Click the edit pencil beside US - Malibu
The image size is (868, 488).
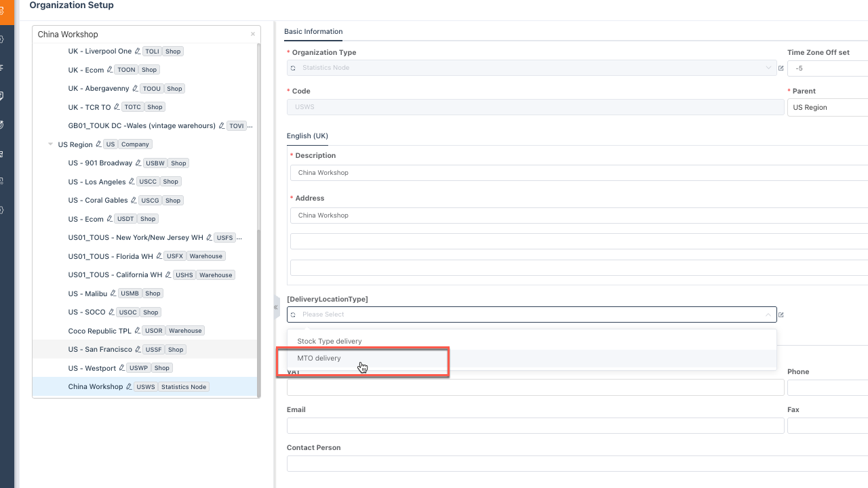tap(113, 293)
